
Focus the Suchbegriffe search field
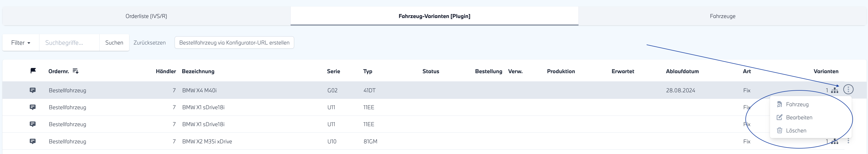click(69, 43)
